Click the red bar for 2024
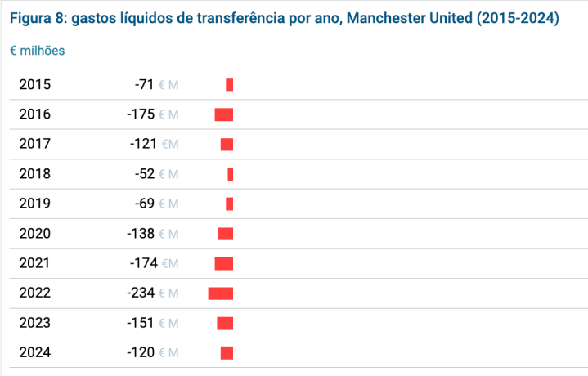Screen dimensions: 588x376 click(227, 353)
